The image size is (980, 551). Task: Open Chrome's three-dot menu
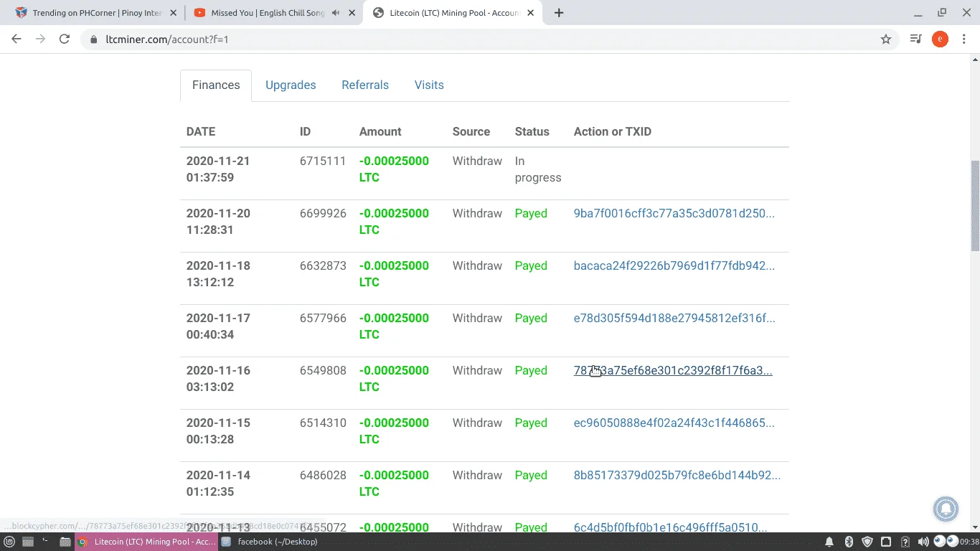[x=964, y=39]
